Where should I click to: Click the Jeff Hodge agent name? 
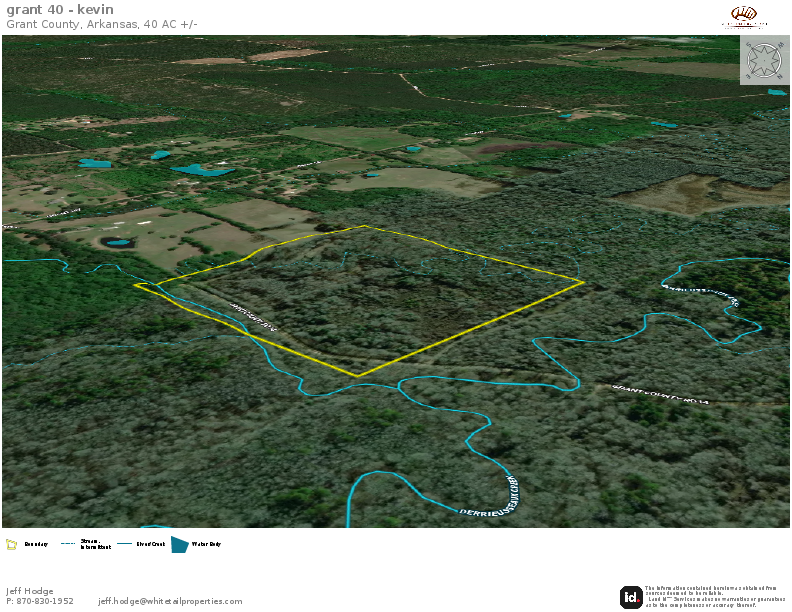coord(29,591)
